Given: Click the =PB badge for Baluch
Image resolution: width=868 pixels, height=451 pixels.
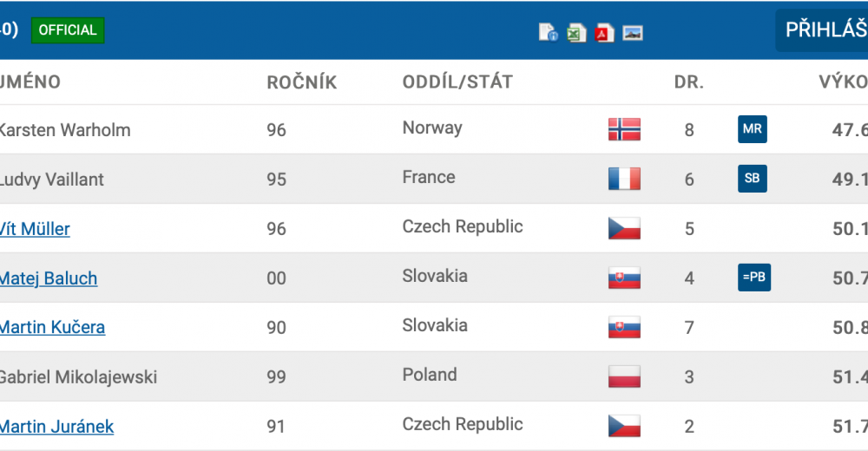Looking at the screenshot, I should tap(754, 278).
